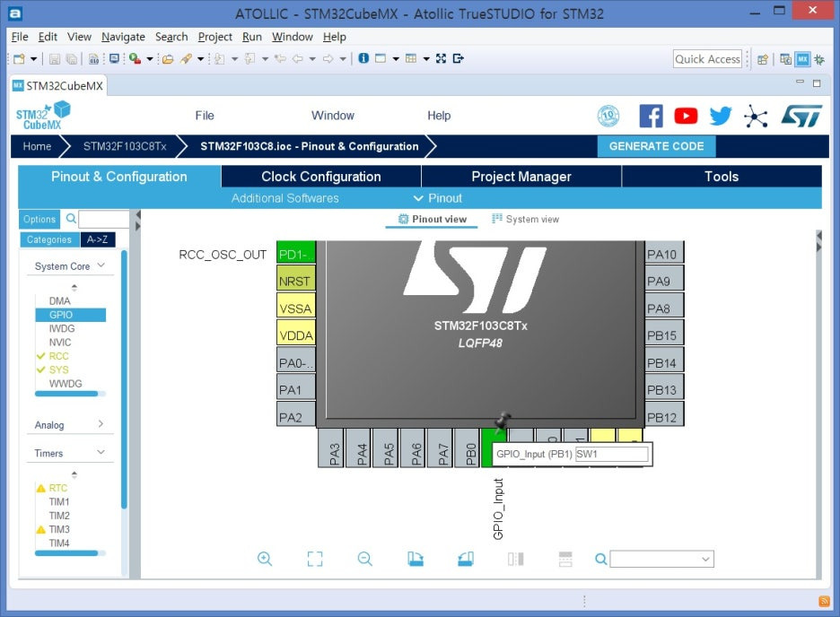Select GPIO in System Core list
This screenshot has height=617, width=840.
71,315
